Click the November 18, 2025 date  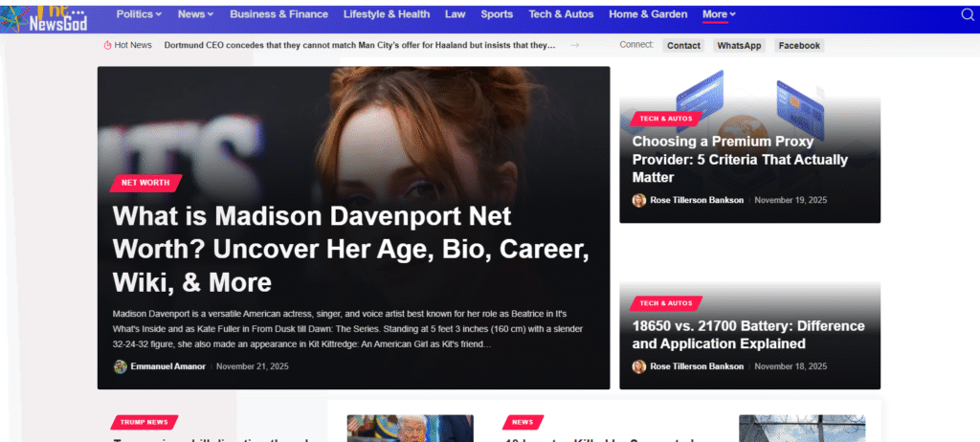791,366
